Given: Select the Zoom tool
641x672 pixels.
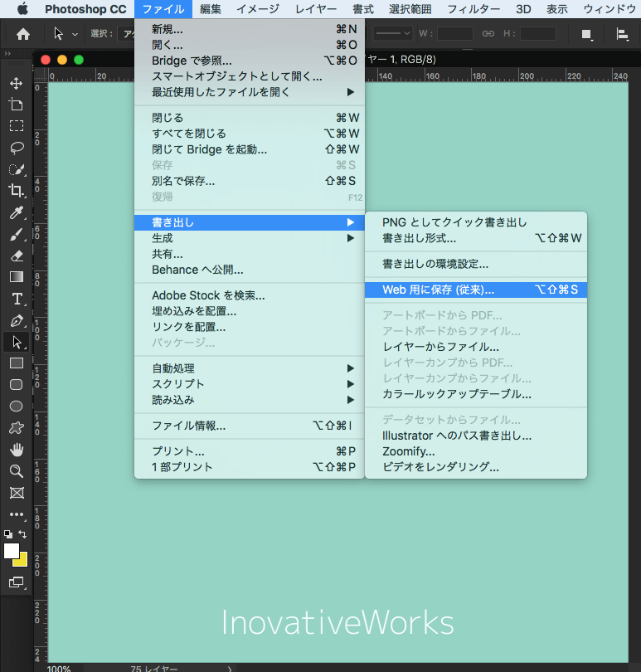Looking at the screenshot, I should 17,471.
